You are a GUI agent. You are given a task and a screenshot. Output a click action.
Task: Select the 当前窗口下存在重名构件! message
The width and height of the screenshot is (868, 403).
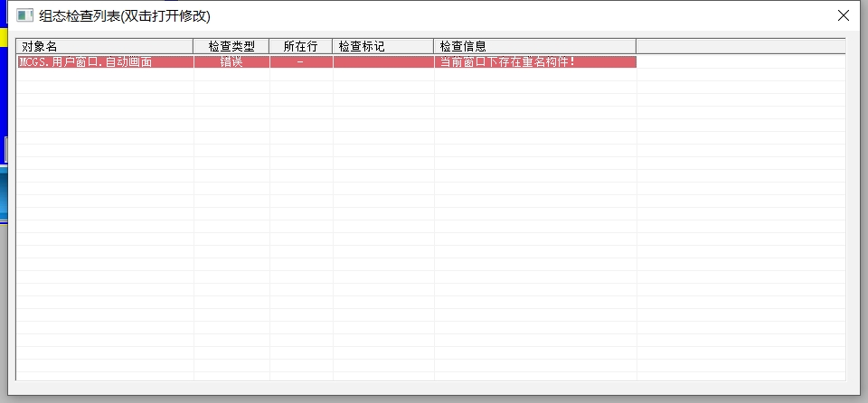pyautogui.click(x=507, y=62)
